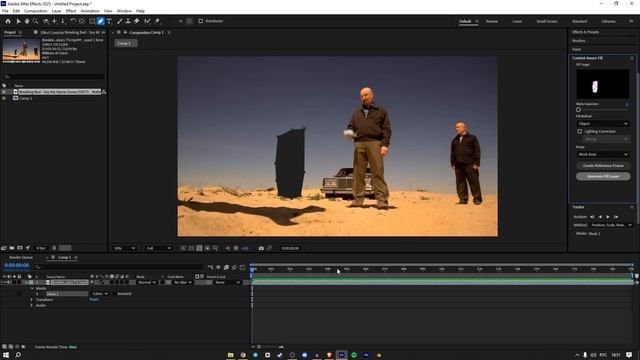Select the Zoom magnifier tool
Viewport: 640px width, 360px height.
tap(36, 21)
